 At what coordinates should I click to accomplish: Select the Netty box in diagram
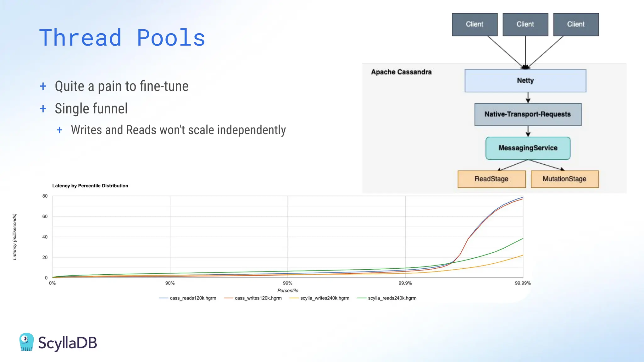pos(525,81)
